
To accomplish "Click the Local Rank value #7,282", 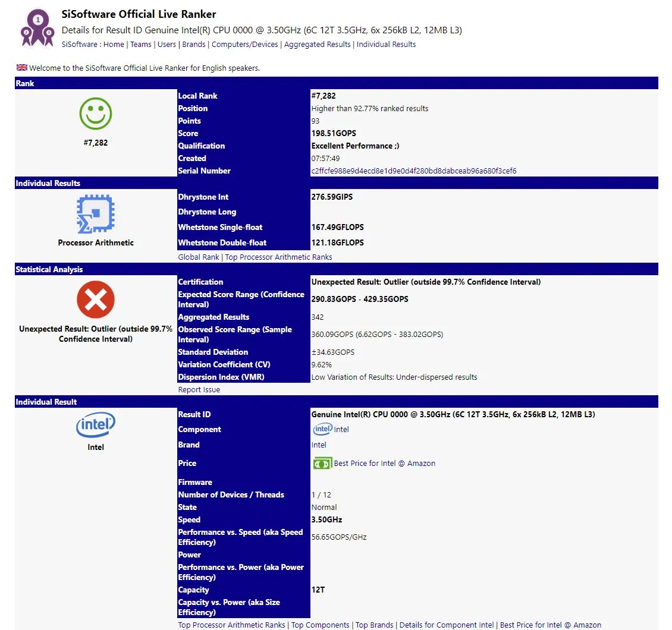I will tap(324, 96).
